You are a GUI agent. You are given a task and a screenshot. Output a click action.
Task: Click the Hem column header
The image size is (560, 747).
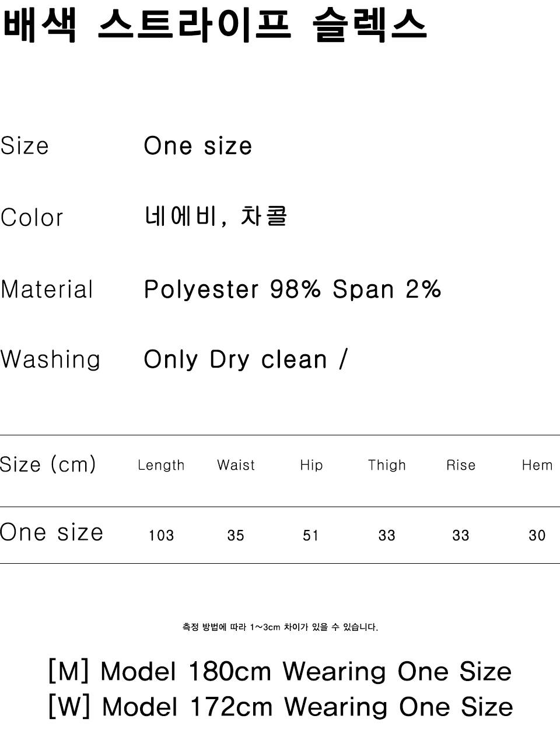537,465
